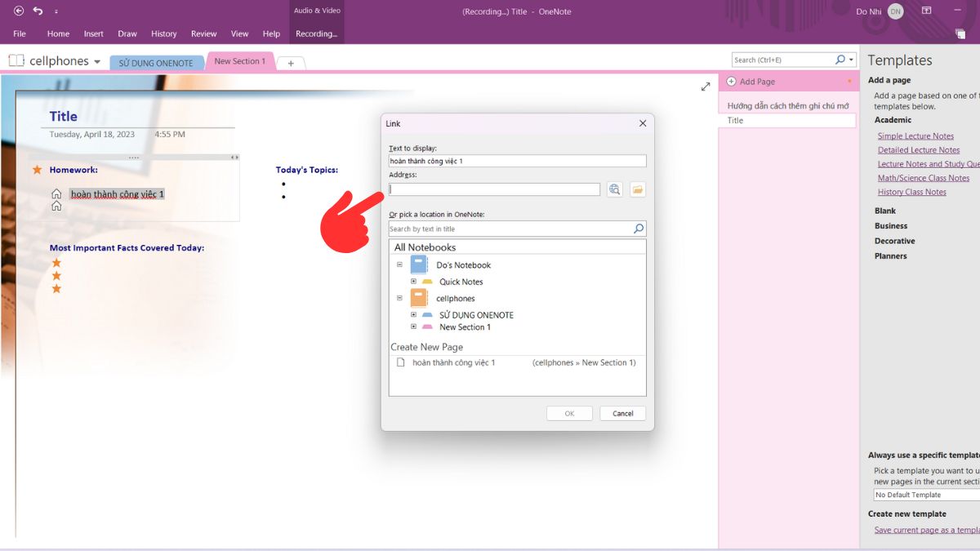Click the home icon beside hoàn thành công việc 1
The height and width of the screenshot is (551, 980).
(56, 194)
